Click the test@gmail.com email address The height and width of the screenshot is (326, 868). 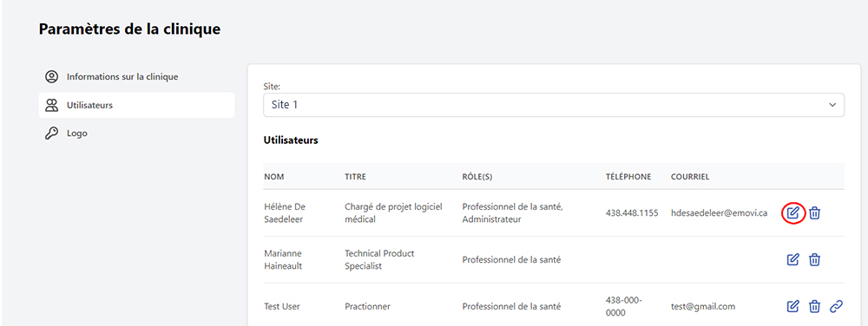[x=703, y=306]
